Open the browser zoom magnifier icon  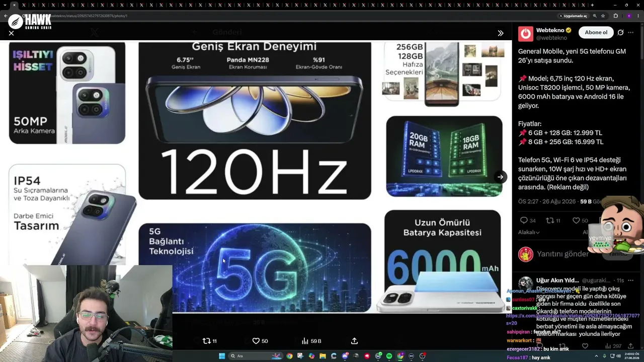(x=595, y=16)
